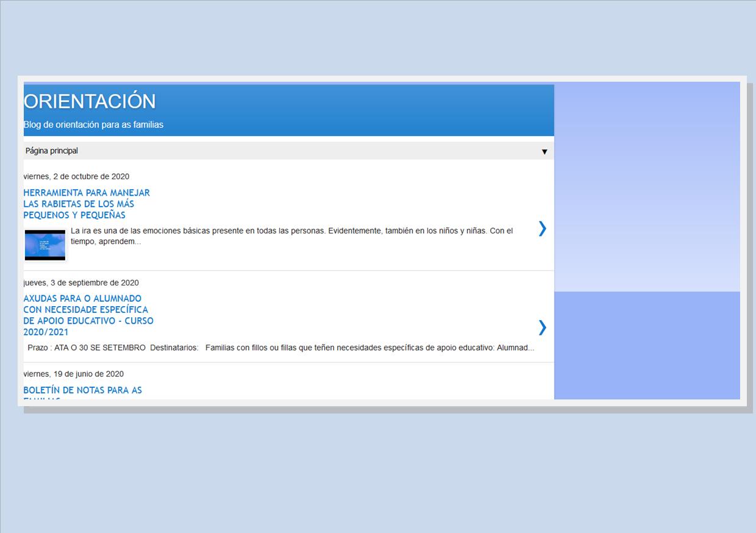
Task: Click the darker blue lower sidebar panel
Action: pos(646,345)
